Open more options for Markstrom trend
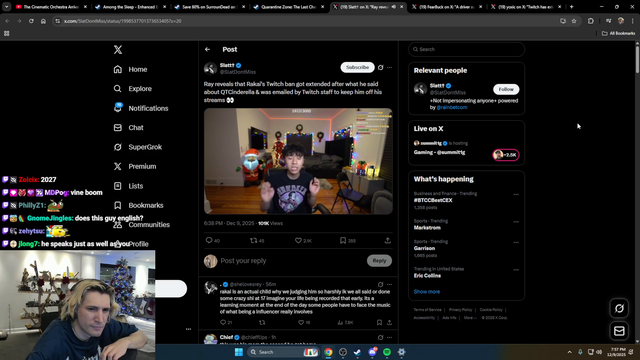The height and width of the screenshot is (360, 640). point(516,222)
